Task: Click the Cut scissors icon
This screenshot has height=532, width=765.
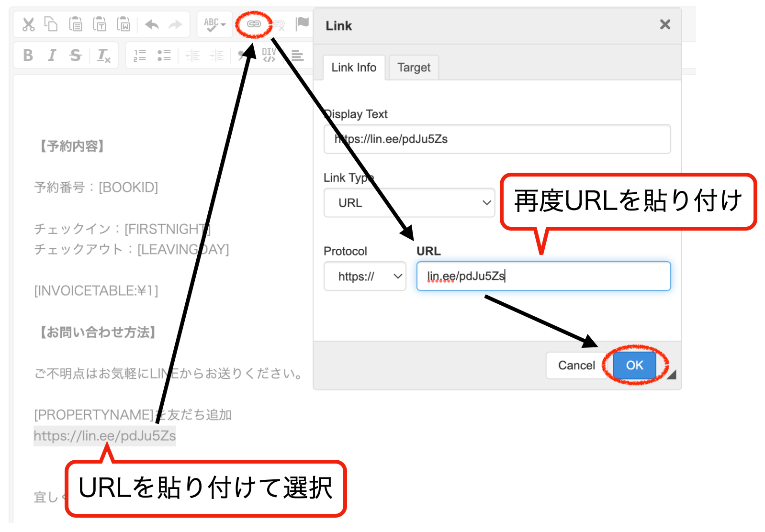Action: (28, 24)
